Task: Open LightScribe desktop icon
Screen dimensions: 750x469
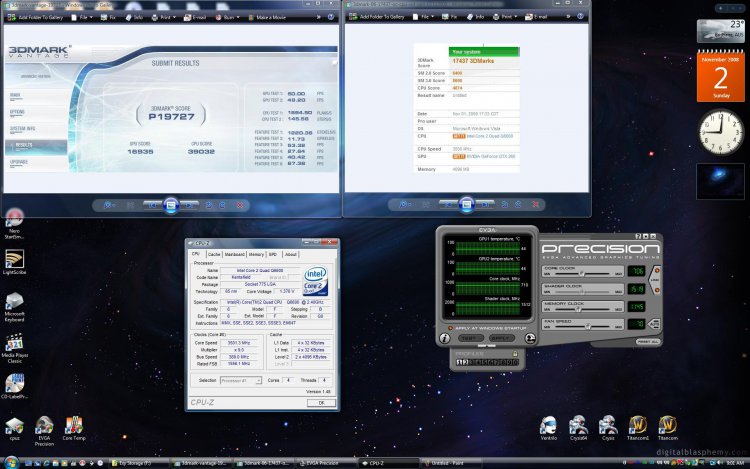Action: click(14, 262)
